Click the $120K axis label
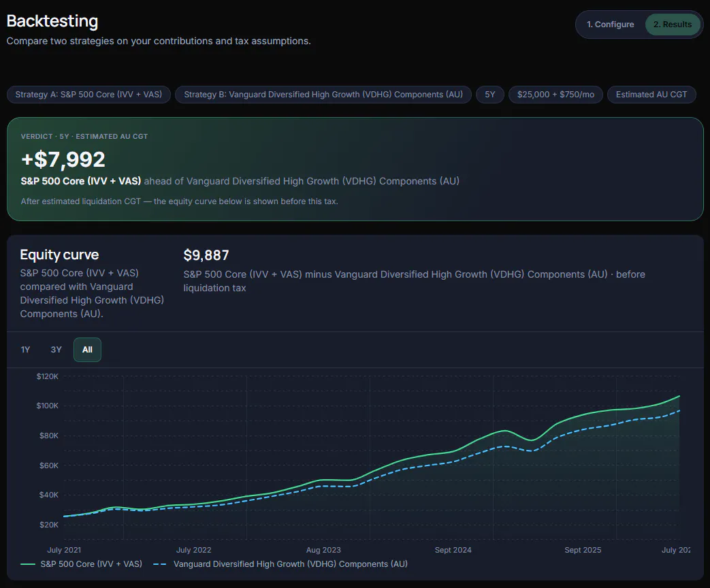 [48, 376]
